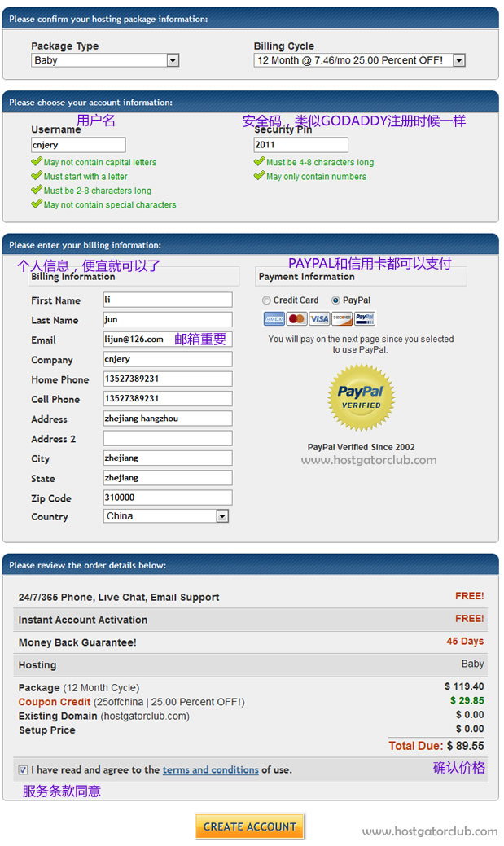Click the 'Money Back Guarantee!' row text

click(77, 642)
